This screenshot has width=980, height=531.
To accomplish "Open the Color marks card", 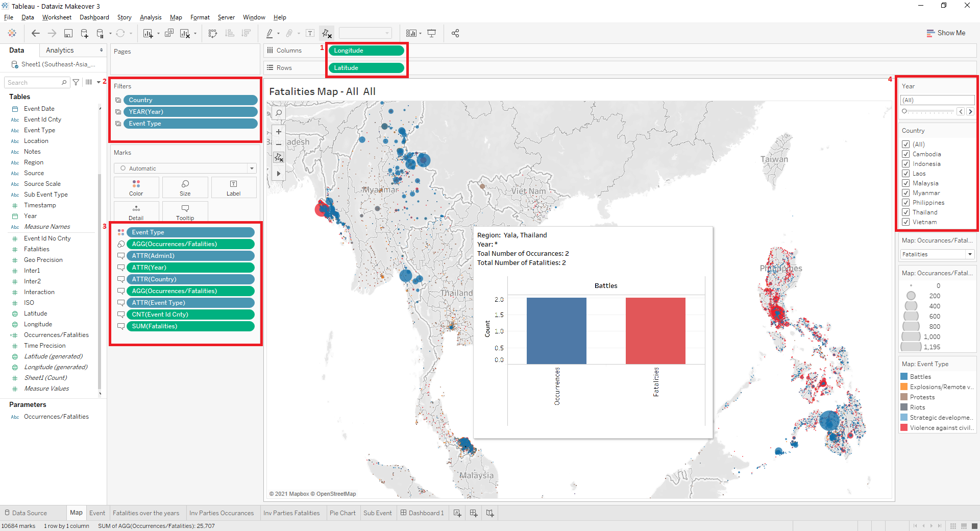I will coord(136,187).
